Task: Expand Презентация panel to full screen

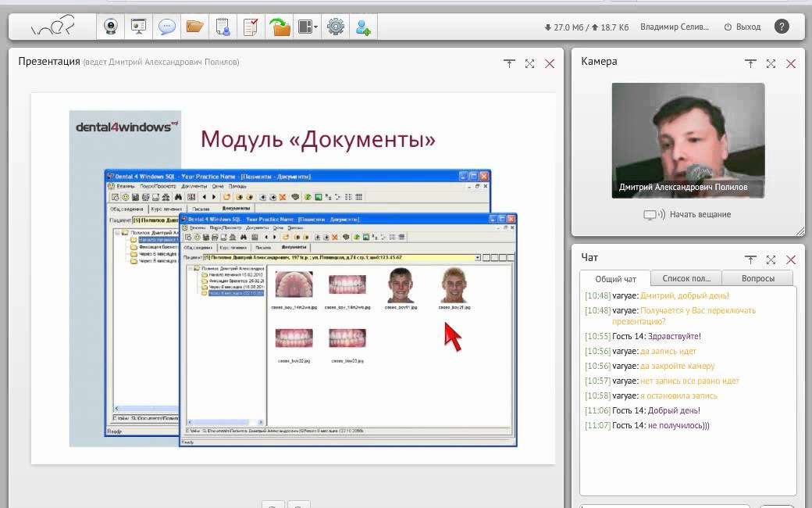Action: tap(529, 63)
